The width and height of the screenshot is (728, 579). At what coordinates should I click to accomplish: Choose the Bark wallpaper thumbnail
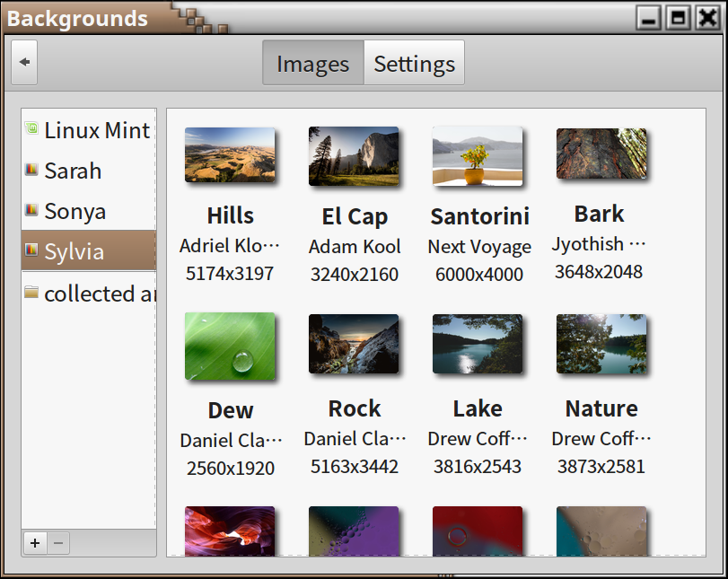601,154
